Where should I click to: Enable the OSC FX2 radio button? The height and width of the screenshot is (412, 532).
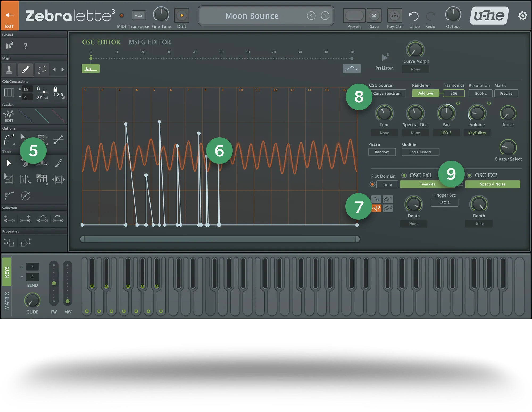[469, 175]
